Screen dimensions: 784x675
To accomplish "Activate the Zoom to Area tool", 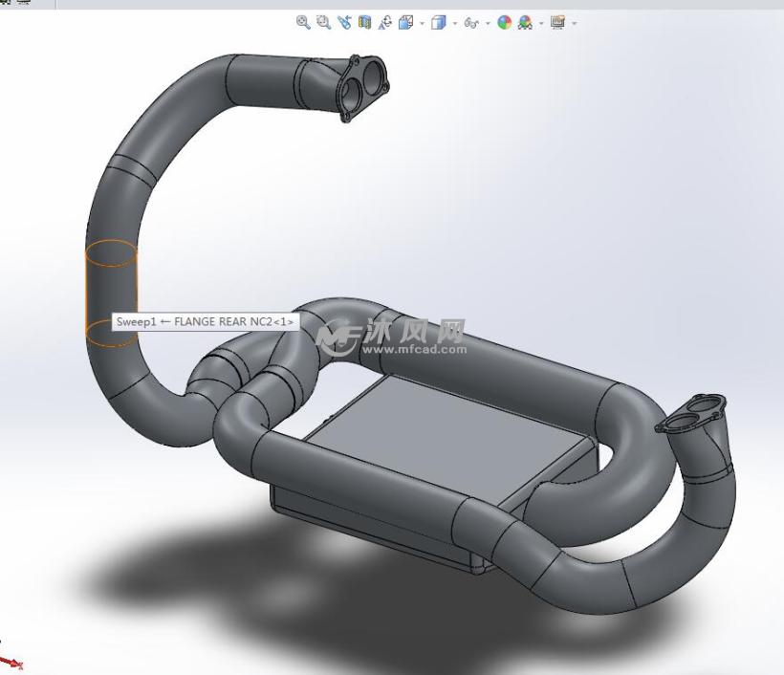I will pos(321,21).
